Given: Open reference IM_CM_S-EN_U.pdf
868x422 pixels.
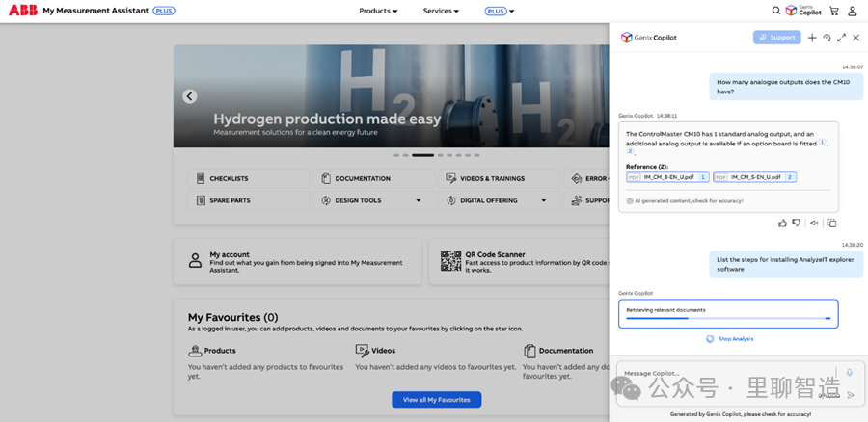Looking at the screenshot, I should click(754, 177).
